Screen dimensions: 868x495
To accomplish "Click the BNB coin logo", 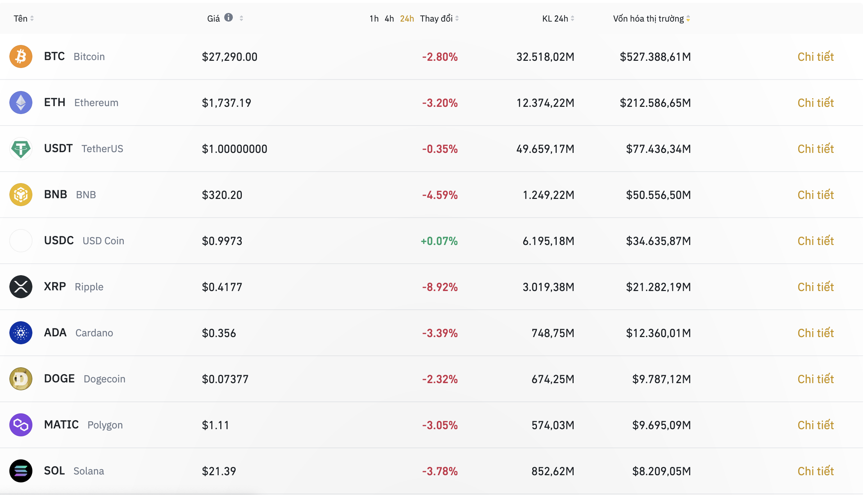I will (21, 195).
